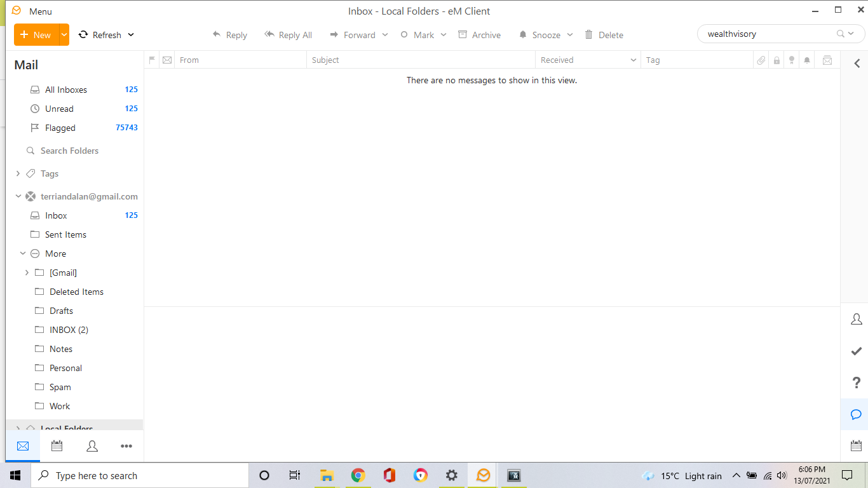Click the flag column header

152,60
